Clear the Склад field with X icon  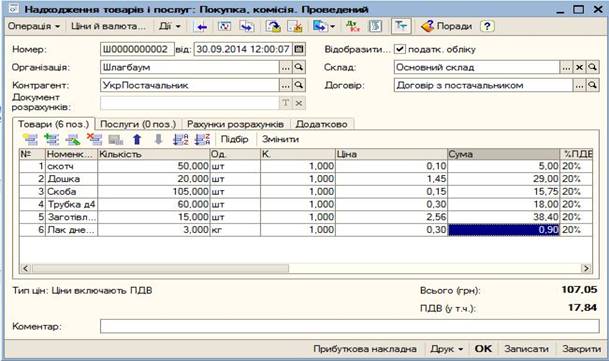[x=579, y=67]
